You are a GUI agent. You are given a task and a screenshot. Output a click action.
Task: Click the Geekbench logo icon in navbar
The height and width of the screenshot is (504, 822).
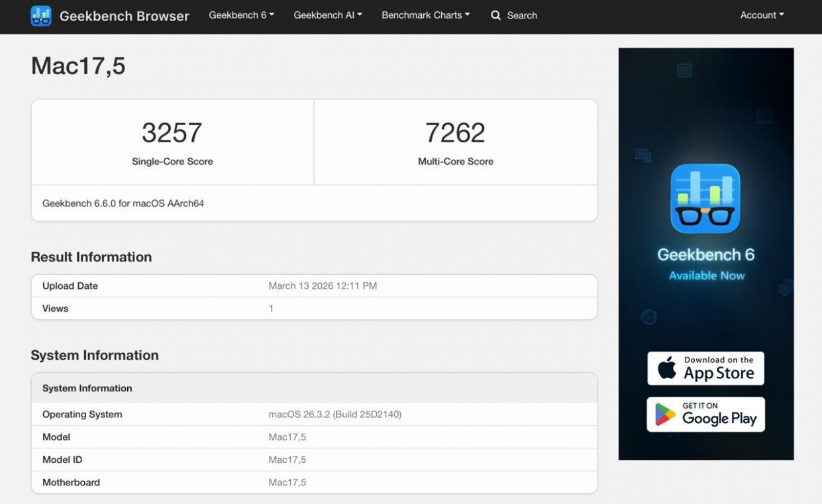41,15
